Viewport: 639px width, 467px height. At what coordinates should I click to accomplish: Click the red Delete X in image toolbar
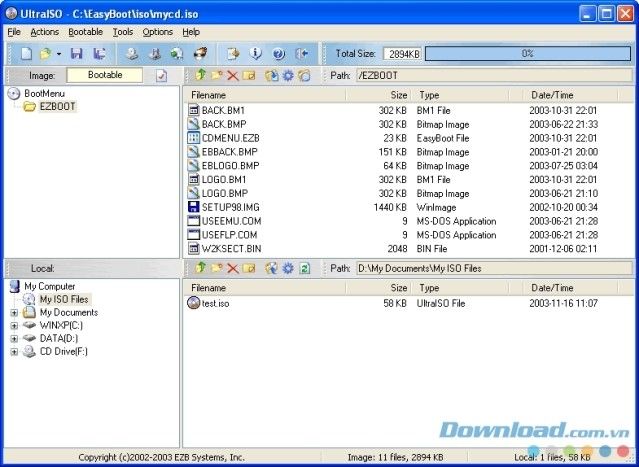click(233, 75)
